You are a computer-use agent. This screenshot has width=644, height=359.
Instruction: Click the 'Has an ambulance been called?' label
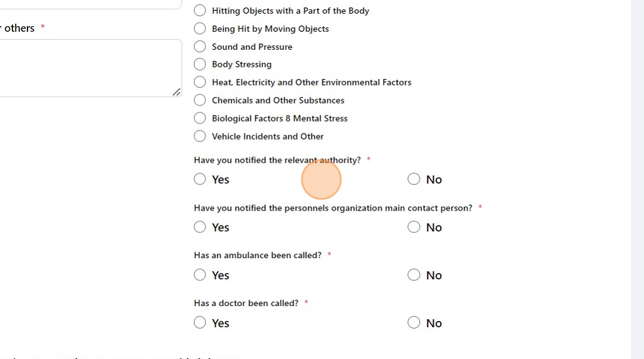pyautogui.click(x=257, y=256)
